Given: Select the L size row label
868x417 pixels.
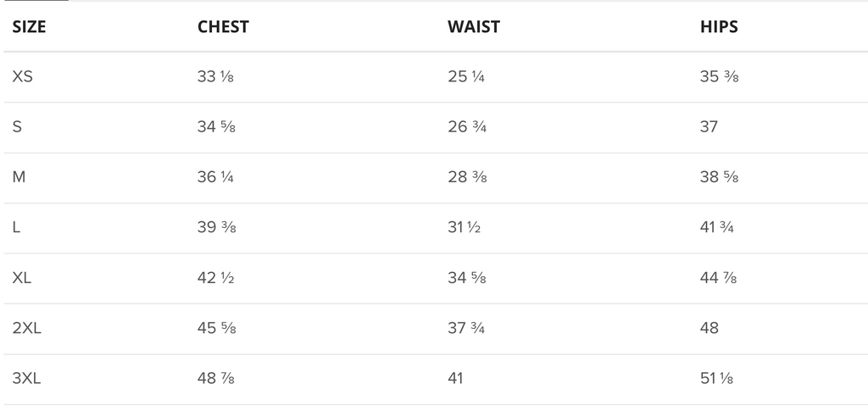Looking at the screenshot, I should (x=16, y=227).
